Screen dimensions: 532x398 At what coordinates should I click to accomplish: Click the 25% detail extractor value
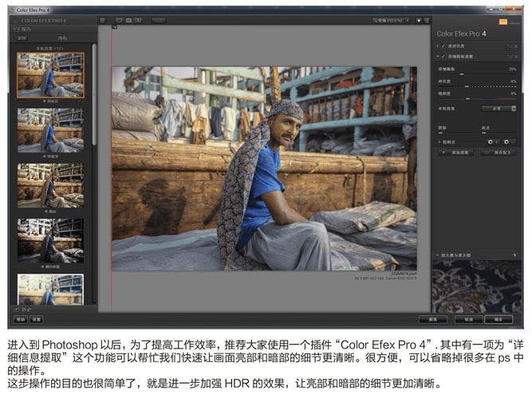pos(512,69)
